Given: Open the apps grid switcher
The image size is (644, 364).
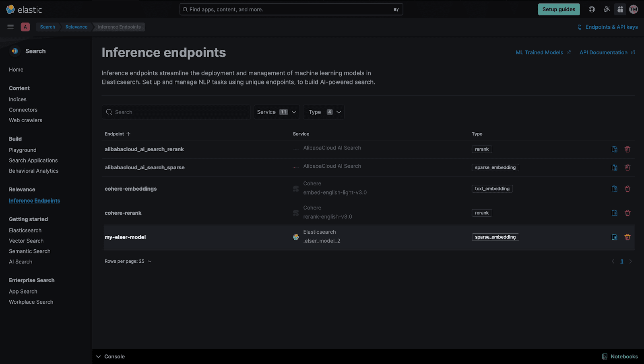Looking at the screenshot, I should pos(620,9).
